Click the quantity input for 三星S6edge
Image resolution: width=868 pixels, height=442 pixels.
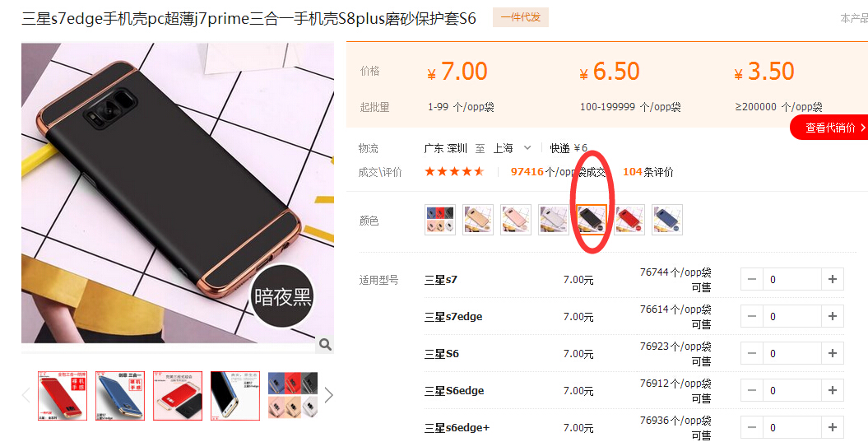pyautogui.click(x=791, y=390)
